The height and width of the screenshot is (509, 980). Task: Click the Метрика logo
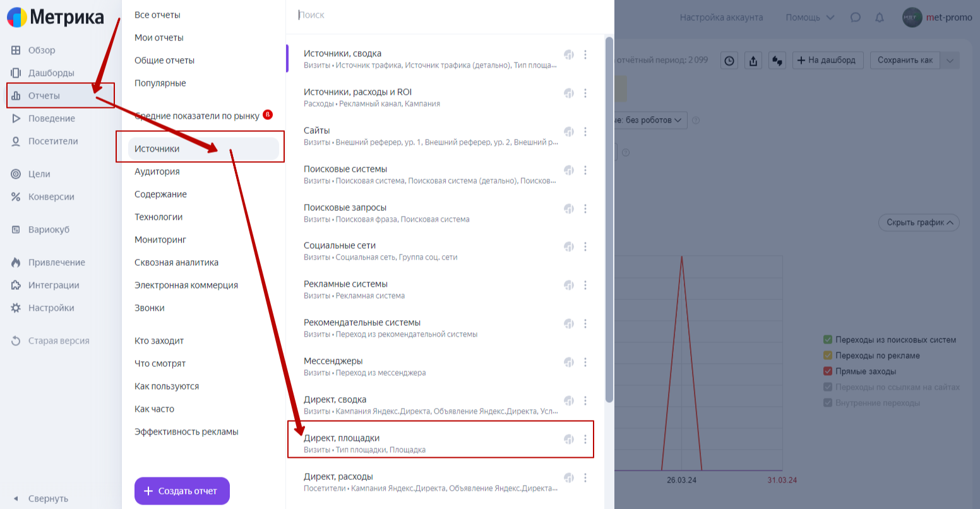pyautogui.click(x=56, y=17)
